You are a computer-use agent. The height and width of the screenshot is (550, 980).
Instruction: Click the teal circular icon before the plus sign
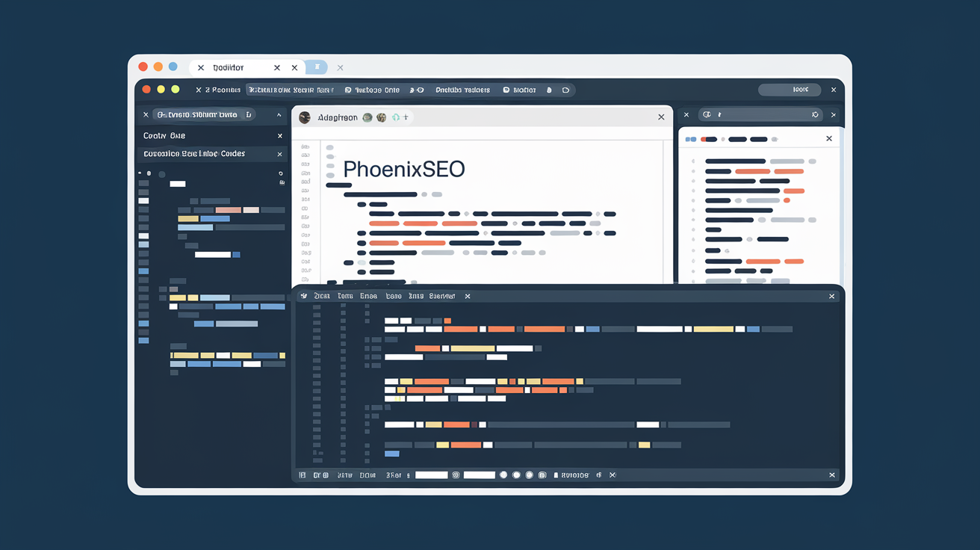pos(395,117)
